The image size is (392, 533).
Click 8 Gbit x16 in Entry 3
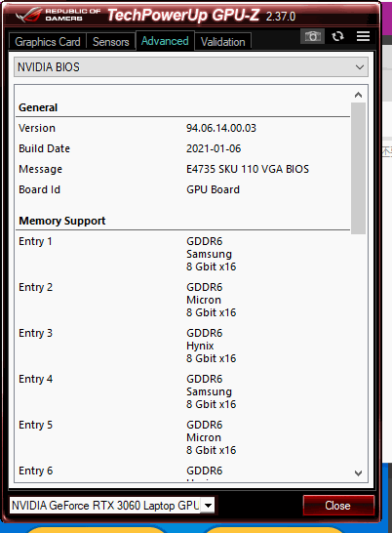pyautogui.click(x=211, y=358)
